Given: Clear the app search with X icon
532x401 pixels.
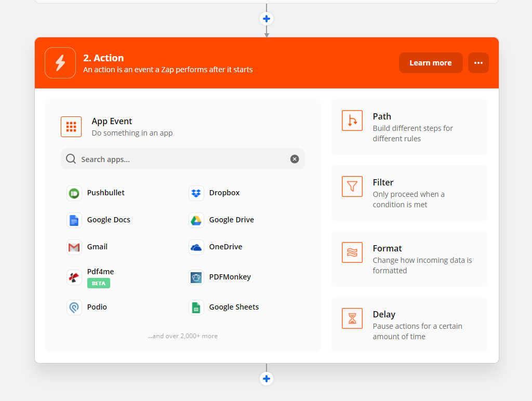Looking at the screenshot, I should click(295, 159).
